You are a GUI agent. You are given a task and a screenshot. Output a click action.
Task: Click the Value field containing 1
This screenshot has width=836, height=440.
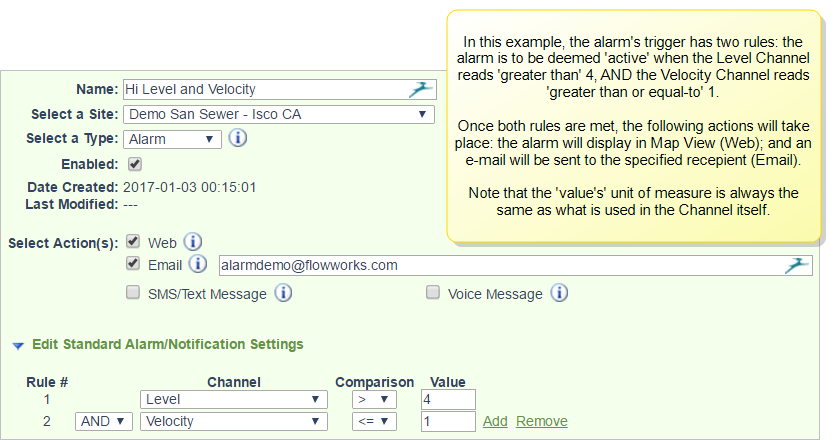(448, 421)
